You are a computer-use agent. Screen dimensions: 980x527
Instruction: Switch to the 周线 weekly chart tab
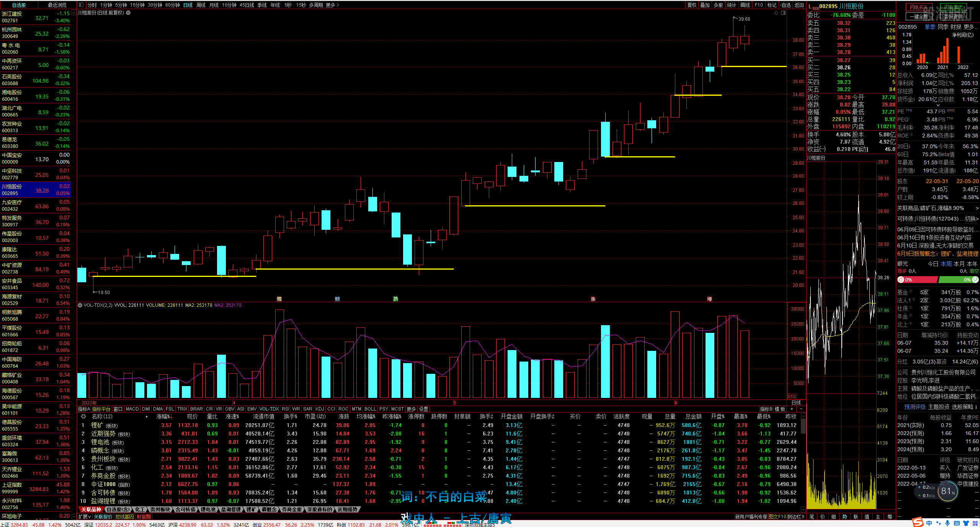point(201,5)
